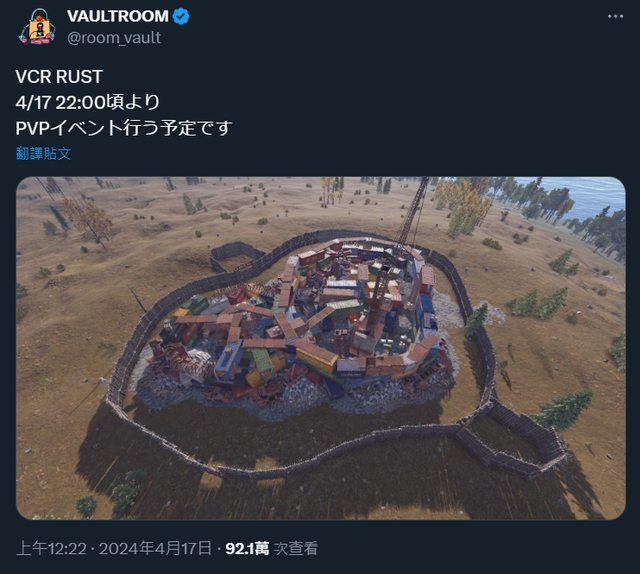
Task: Click the blue verified badge
Action: point(181,17)
